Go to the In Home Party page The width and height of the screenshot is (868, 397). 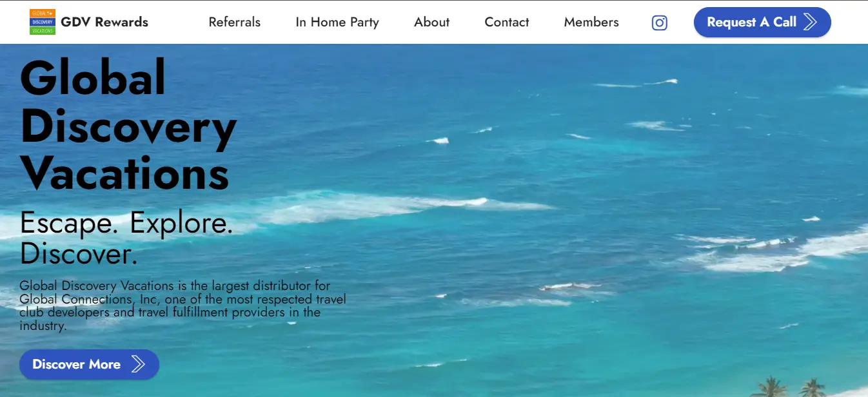point(337,22)
